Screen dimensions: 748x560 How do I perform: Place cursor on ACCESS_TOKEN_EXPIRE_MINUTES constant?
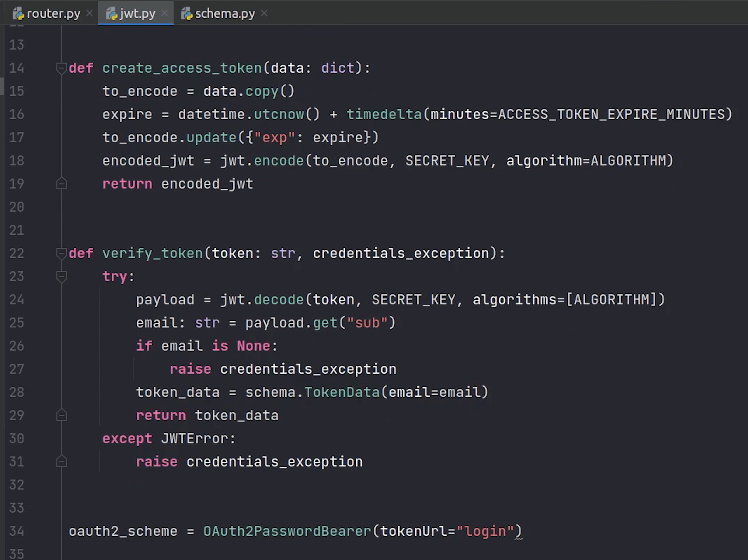point(611,114)
